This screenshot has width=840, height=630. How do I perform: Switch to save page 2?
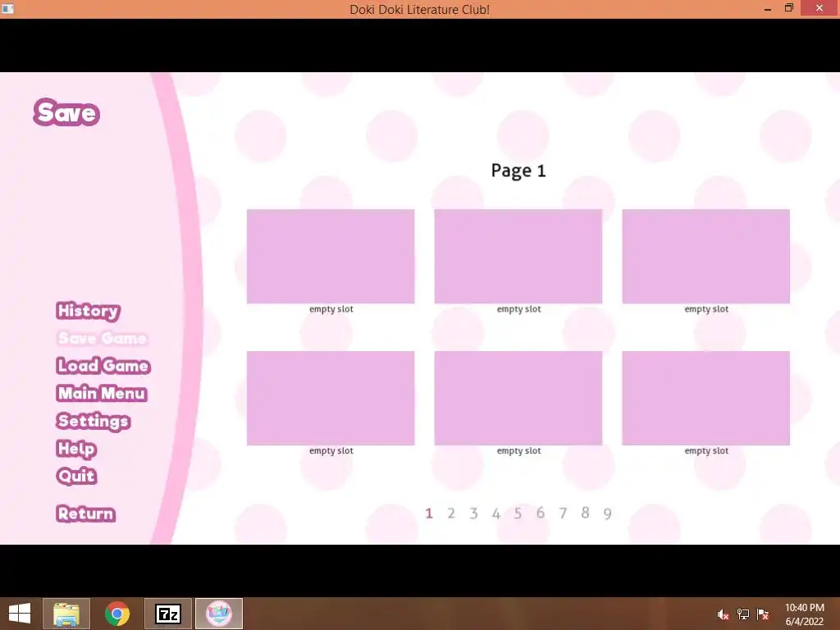[451, 514]
